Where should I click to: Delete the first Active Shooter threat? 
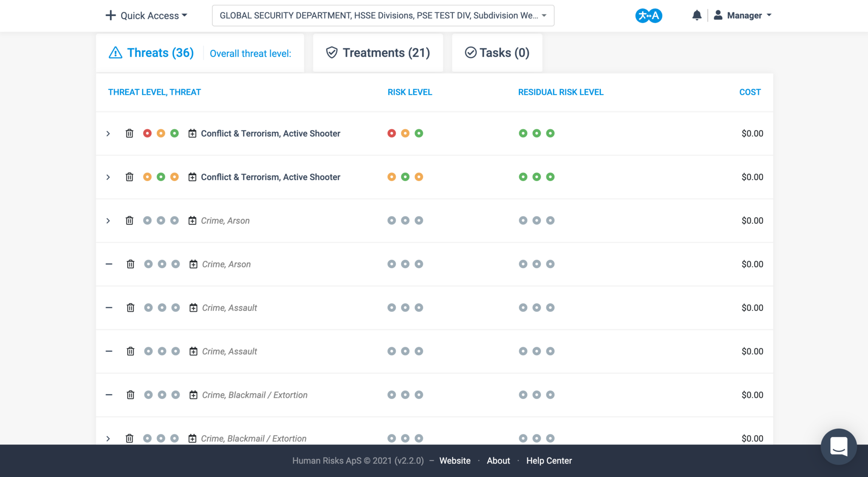point(130,133)
